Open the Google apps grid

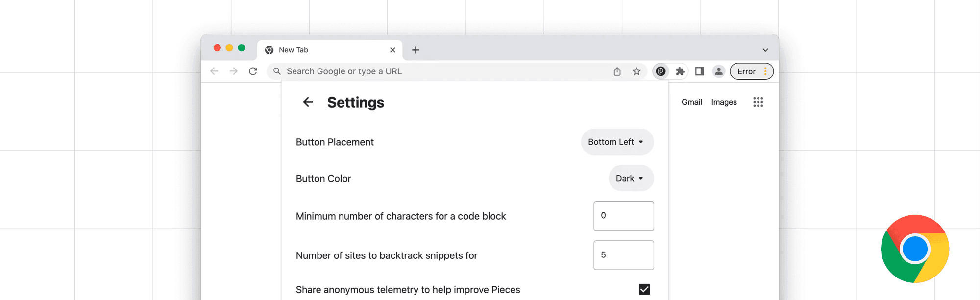click(x=758, y=102)
